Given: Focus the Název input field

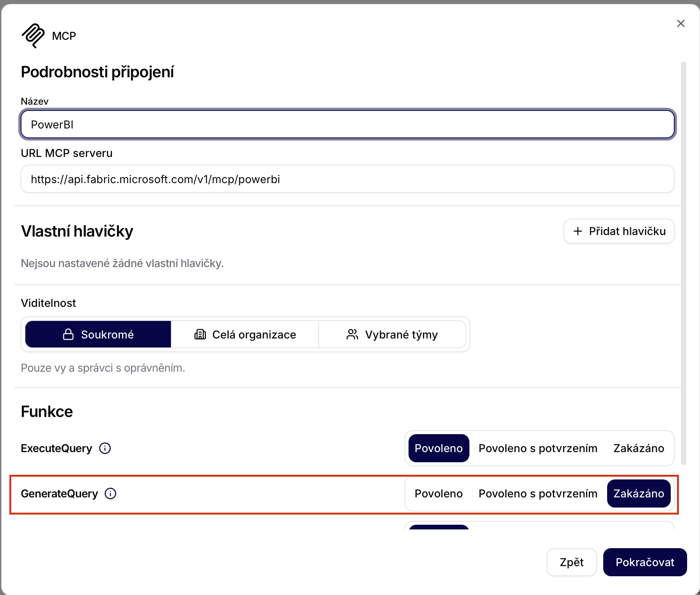Looking at the screenshot, I should pyautogui.click(x=347, y=125).
